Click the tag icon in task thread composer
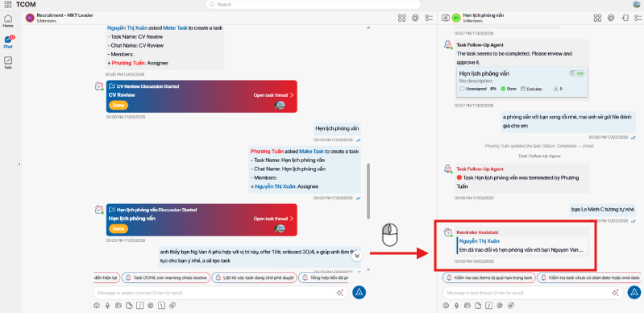This screenshot has width=644, height=313. pos(510,306)
